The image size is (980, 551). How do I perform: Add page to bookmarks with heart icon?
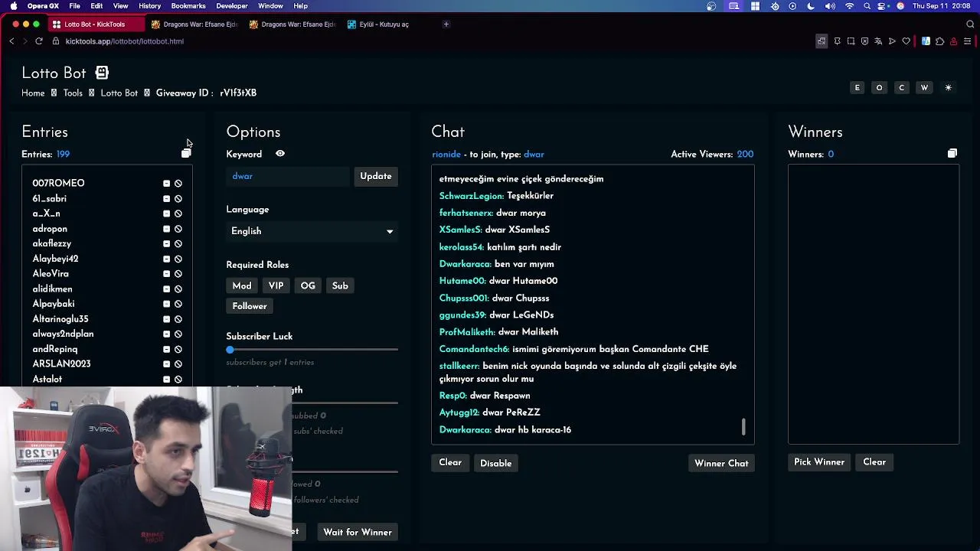[x=906, y=41]
